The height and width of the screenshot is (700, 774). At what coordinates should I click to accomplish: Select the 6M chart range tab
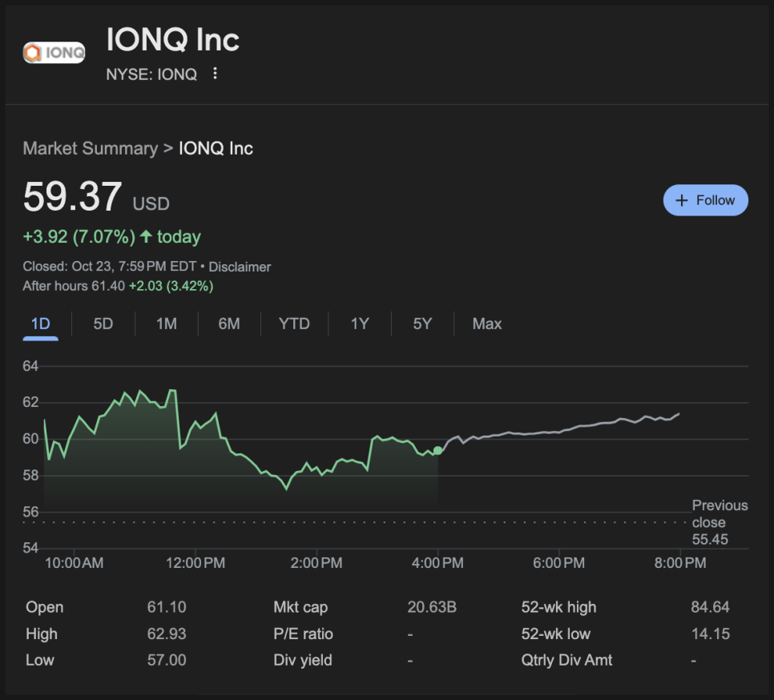tap(229, 324)
